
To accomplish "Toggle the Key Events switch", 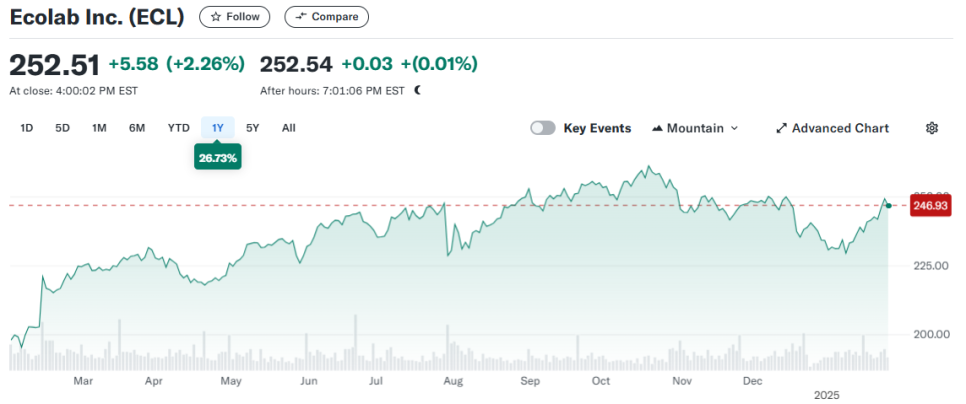I will coord(543,128).
